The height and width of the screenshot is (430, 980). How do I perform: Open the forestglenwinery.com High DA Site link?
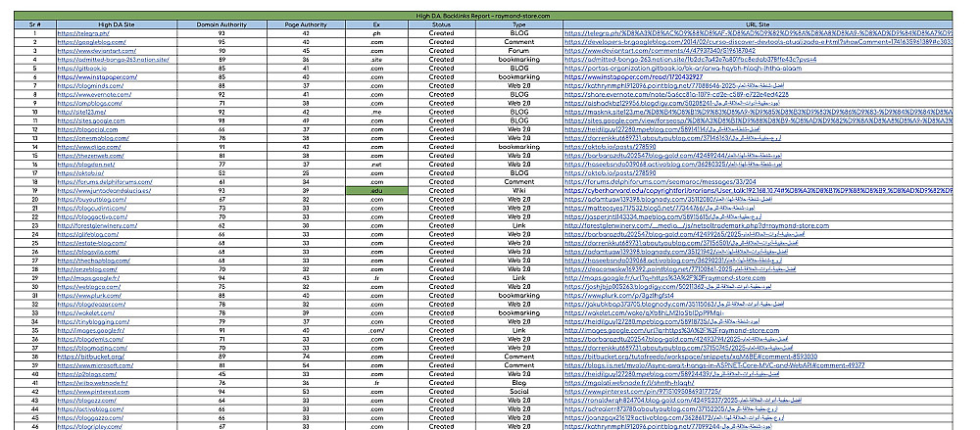coord(97,226)
